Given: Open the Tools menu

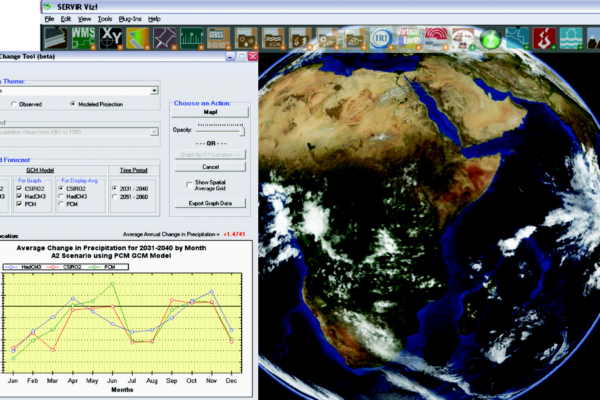Looking at the screenshot, I should click(x=105, y=19).
